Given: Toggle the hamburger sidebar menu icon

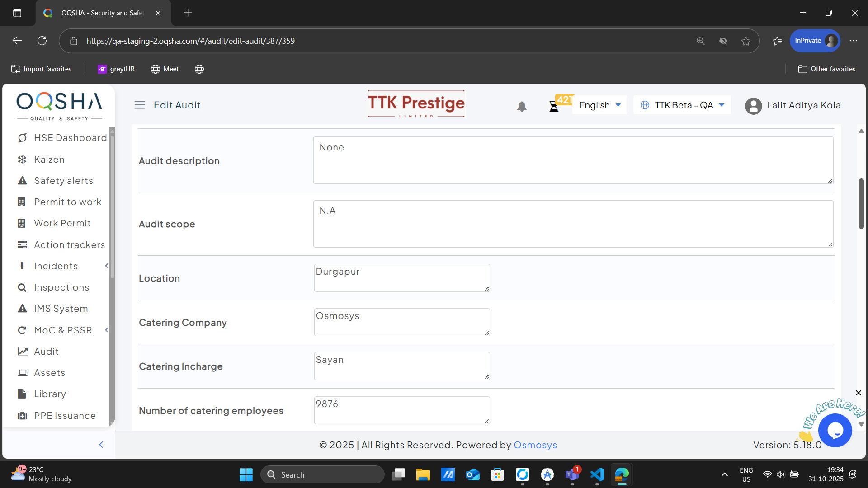Looking at the screenshot, I should [140, 105].
